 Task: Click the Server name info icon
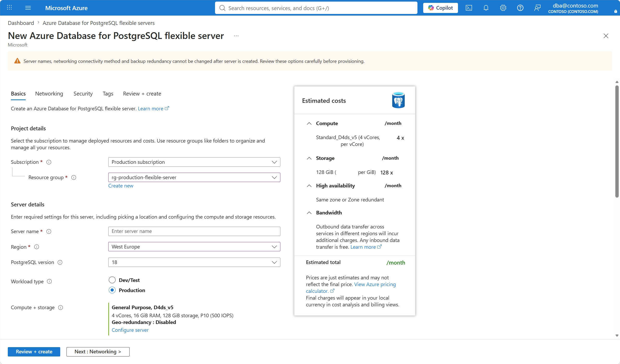[x=49, y=231]
